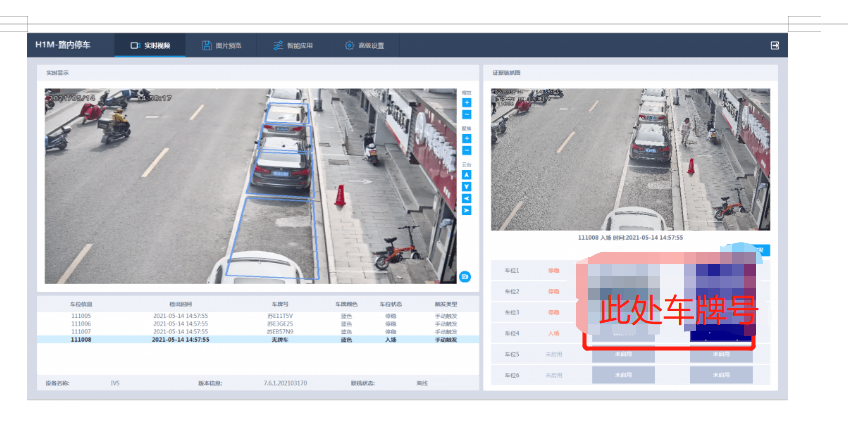Switch to the 图片预览 tab
Viewport: 848px width, 441px height.
(221, 45)
